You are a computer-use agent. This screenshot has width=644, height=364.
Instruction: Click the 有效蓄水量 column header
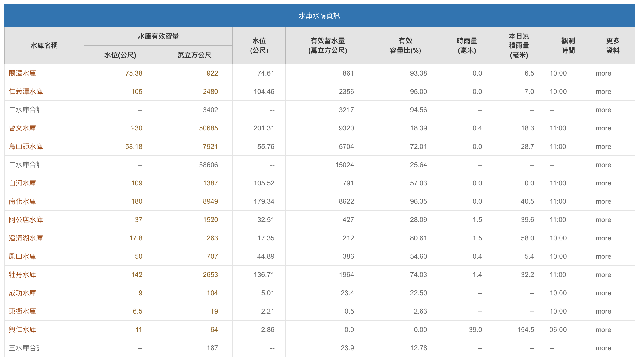point(328,45)
